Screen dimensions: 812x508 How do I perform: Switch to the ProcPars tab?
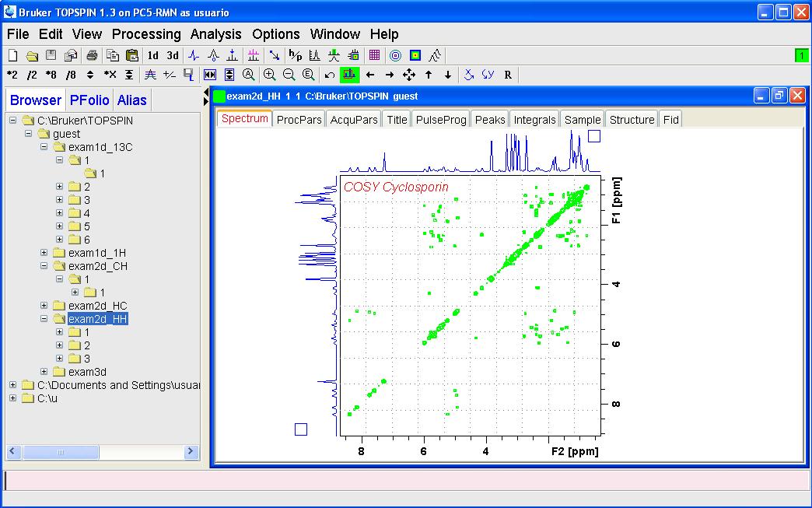299,120
